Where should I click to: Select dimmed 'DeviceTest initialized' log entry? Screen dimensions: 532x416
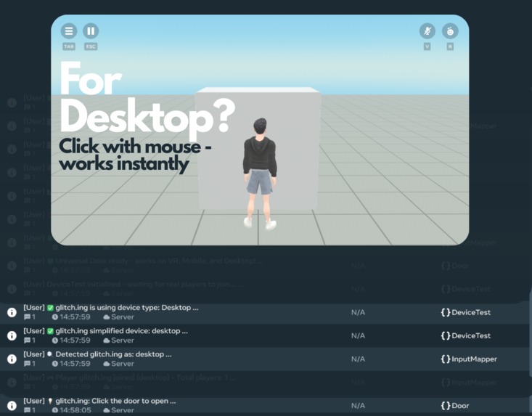265,289
